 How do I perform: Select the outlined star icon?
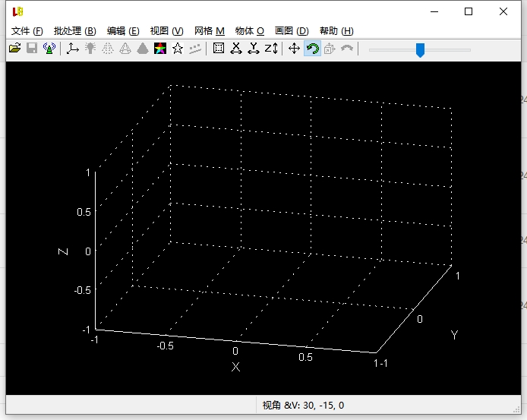178,49
